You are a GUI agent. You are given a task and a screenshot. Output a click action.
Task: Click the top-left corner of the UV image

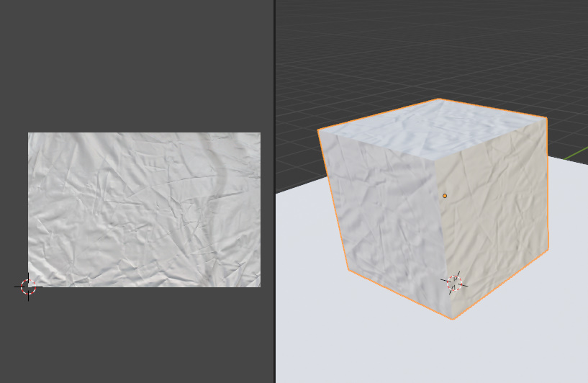pyautogui.click(x=29, y=133)
